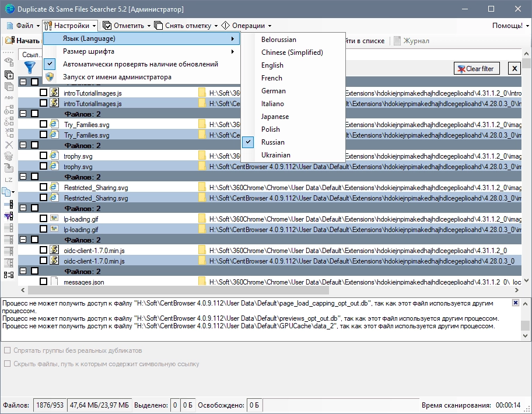
Task: Click the Начать button
Action: 22,41
